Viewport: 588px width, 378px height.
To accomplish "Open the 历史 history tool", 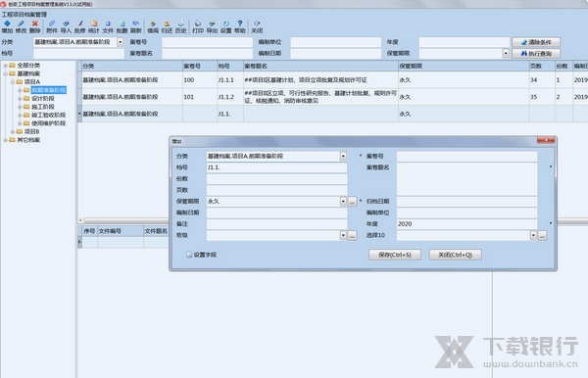I will [x=180, y=27].
